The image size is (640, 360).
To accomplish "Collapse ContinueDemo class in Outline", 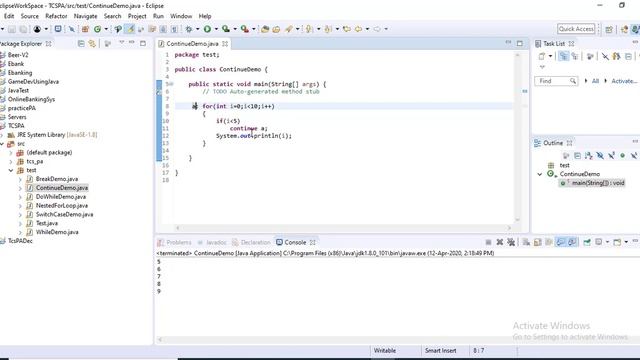I will coord(540,174).
